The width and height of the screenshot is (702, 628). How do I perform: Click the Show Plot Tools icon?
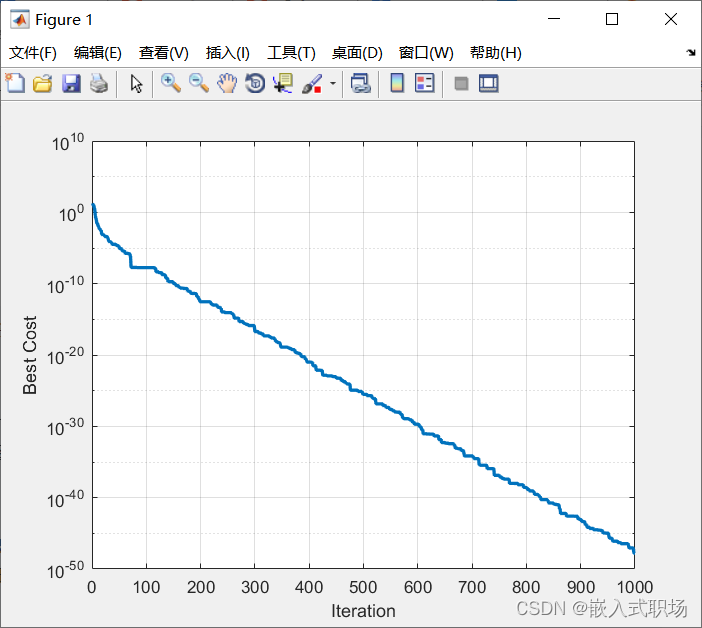pyautogui.click(x=488, y=84)
